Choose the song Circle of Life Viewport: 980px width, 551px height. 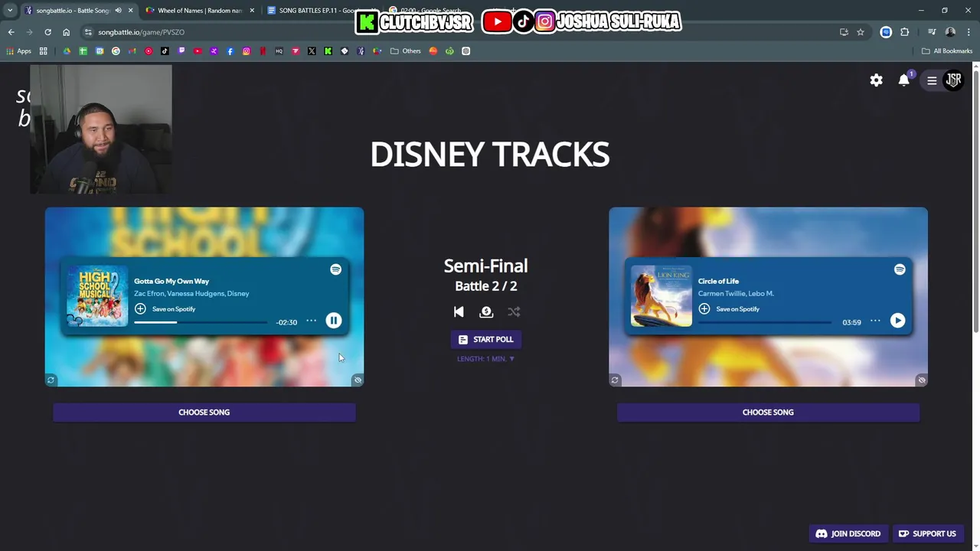click(768, 412)
